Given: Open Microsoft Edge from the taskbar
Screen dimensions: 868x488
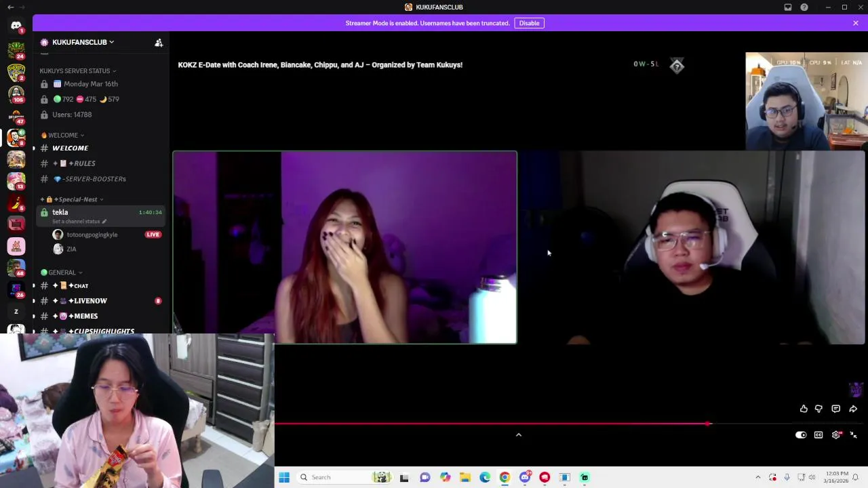Looking at the screenshot, I should tap(485, 477).
